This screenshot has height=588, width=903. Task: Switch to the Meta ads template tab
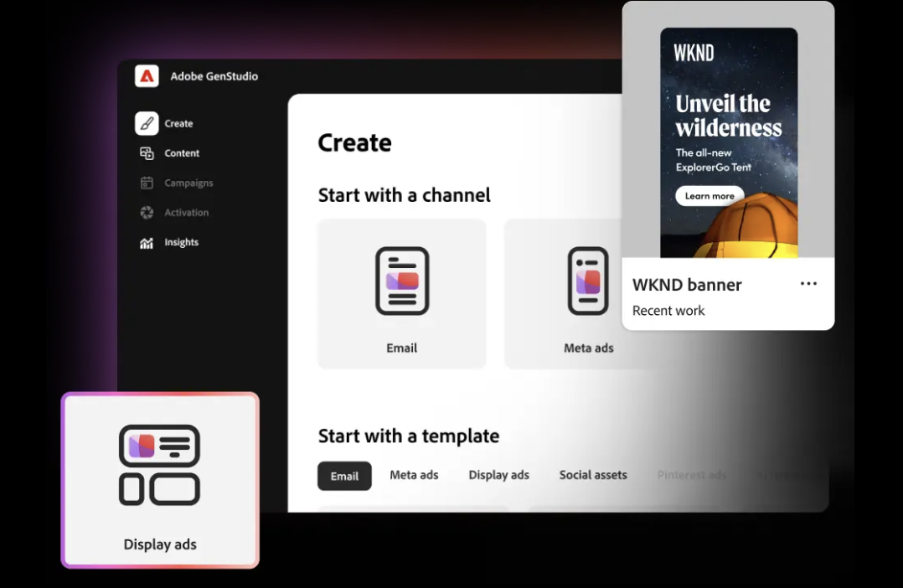tap(414, 475)
